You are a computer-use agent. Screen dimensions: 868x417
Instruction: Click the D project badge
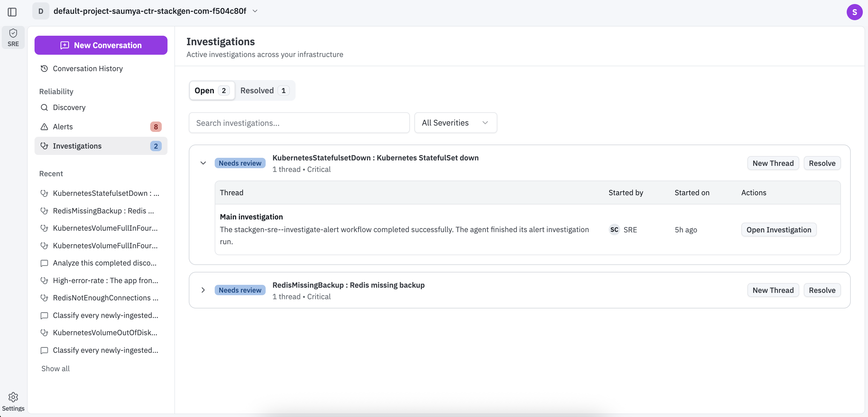click(x=41, y=11)
